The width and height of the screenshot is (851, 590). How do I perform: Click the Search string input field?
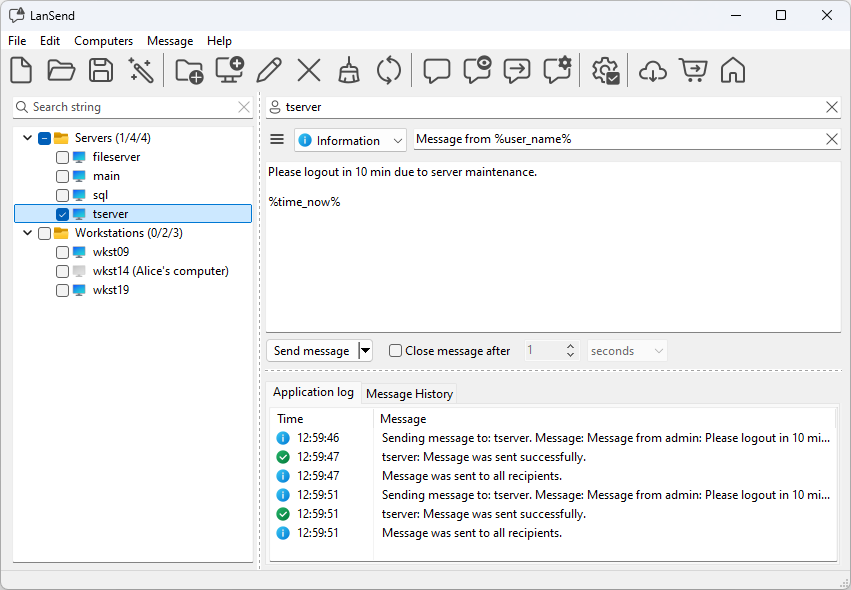tap(130, 107)
